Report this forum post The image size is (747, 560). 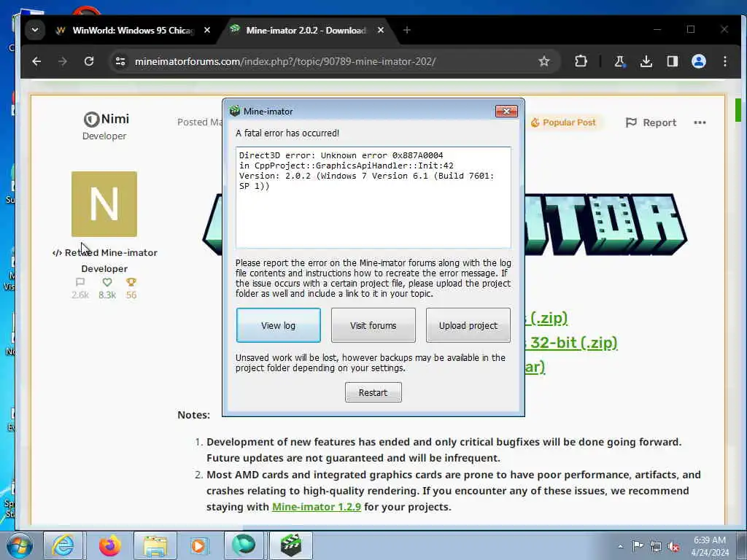click(651, 122)
